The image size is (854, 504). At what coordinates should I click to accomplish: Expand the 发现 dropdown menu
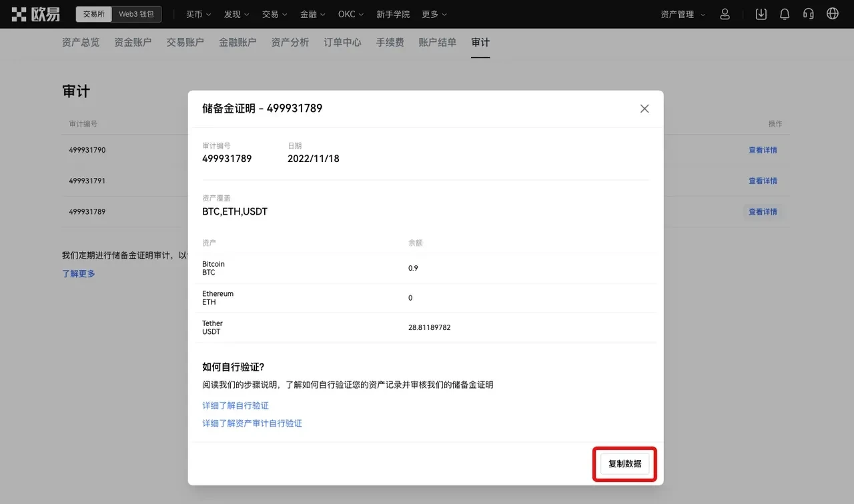pos(236,14)
